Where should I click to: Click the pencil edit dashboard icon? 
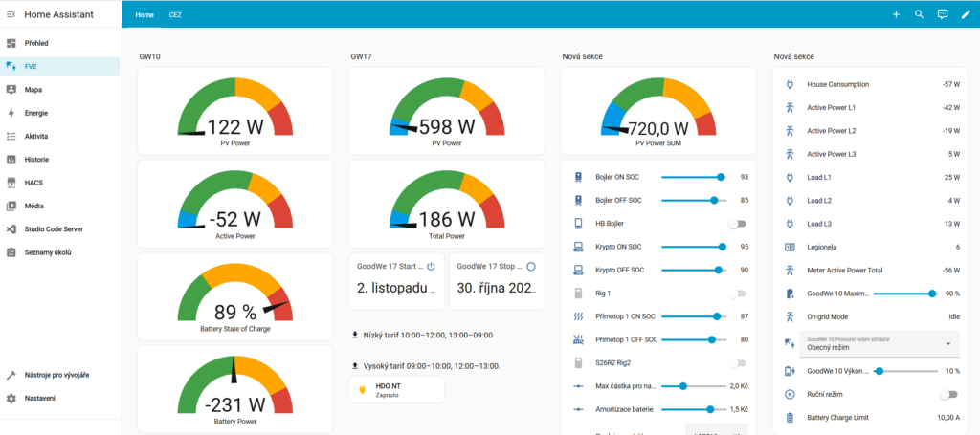pos(966,14)
